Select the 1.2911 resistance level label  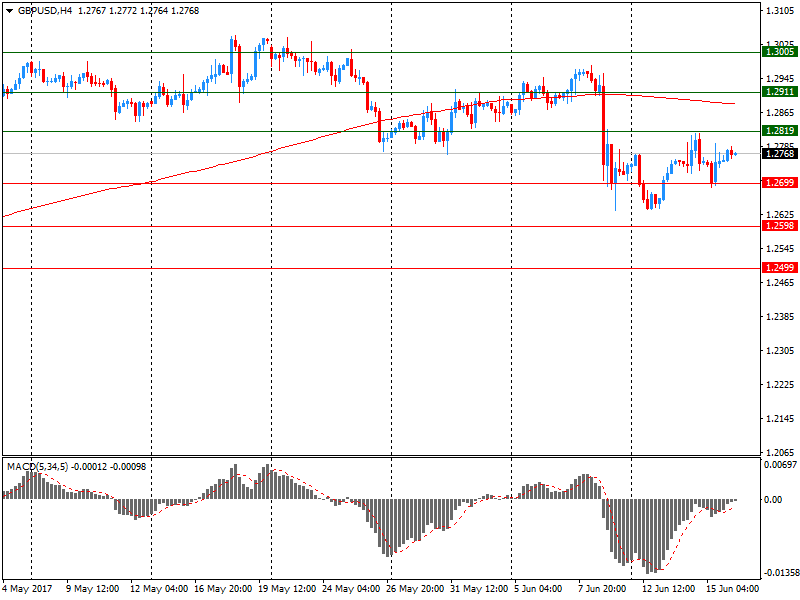point(779,92)
